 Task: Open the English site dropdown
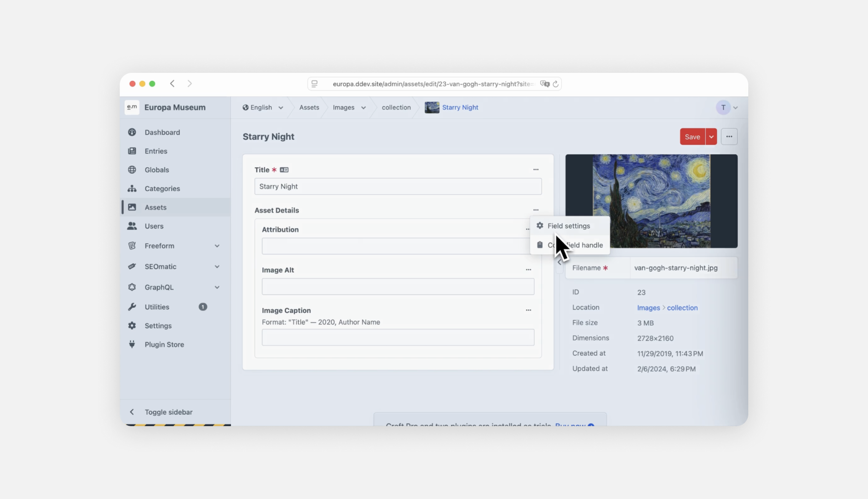click(263, 107)
